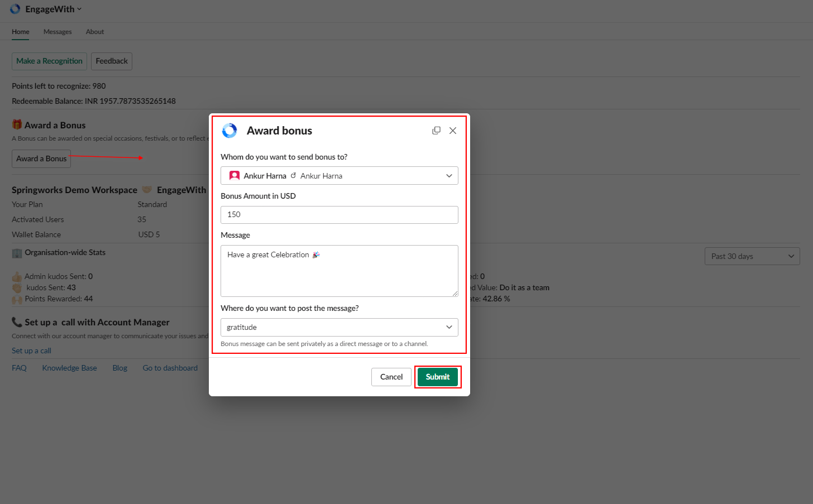The image size is (813, 504).
Task: Click Ankur Harna's avatar in recipient field
Action: [235, 176]
